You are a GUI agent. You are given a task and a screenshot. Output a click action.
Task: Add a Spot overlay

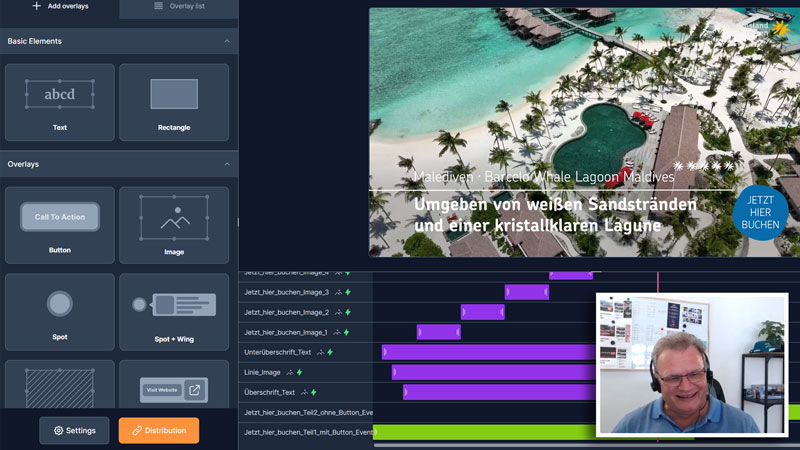(x=60, y=311)
